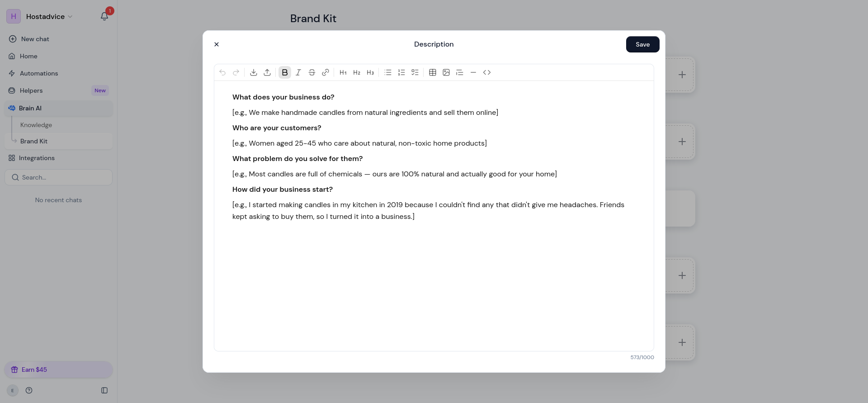This screenshot has width=868, height=403.
Task: Click the blockquote indent icon
Action: click(460, 72)
